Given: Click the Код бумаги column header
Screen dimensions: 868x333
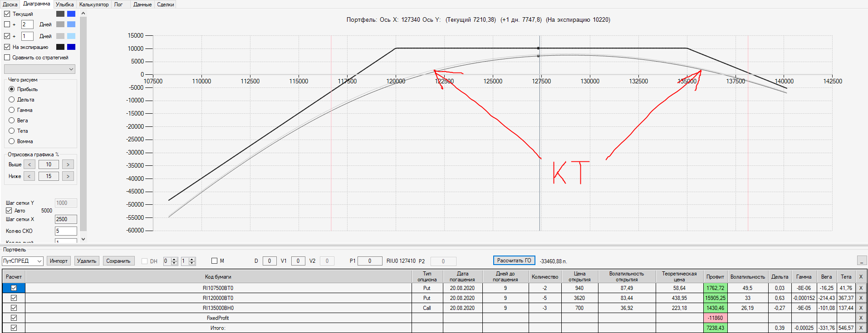Looking at the screenshot, I should coord(218,277).
